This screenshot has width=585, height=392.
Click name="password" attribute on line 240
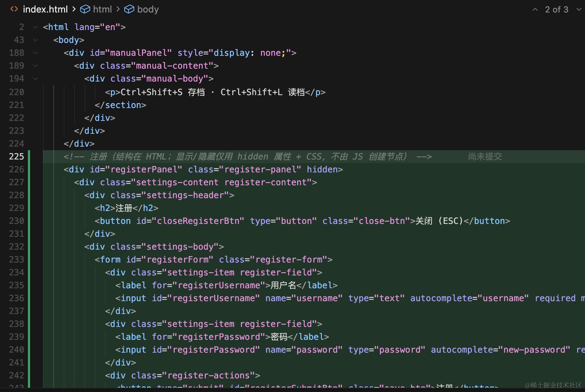304,350
